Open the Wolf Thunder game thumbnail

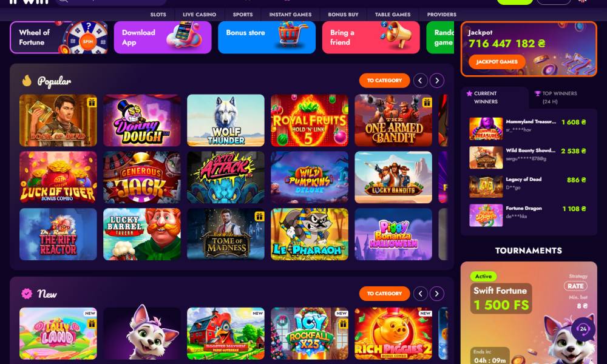pyautogui.click(x=226, y=120)
